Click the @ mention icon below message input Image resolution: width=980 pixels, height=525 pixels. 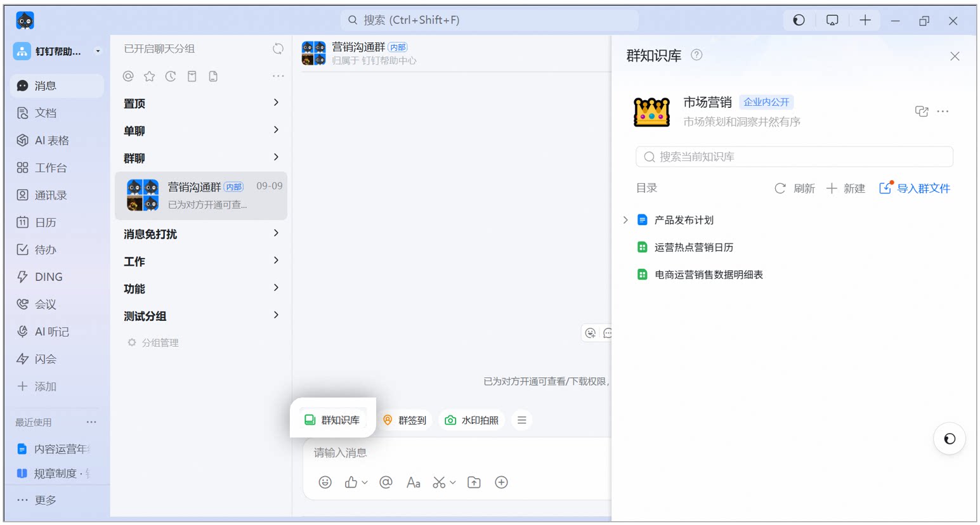coord(386,483)
